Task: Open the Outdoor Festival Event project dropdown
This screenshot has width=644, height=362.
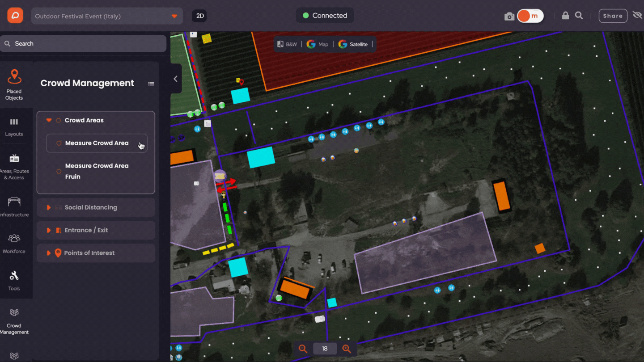Action: click(x=106, y=16)
